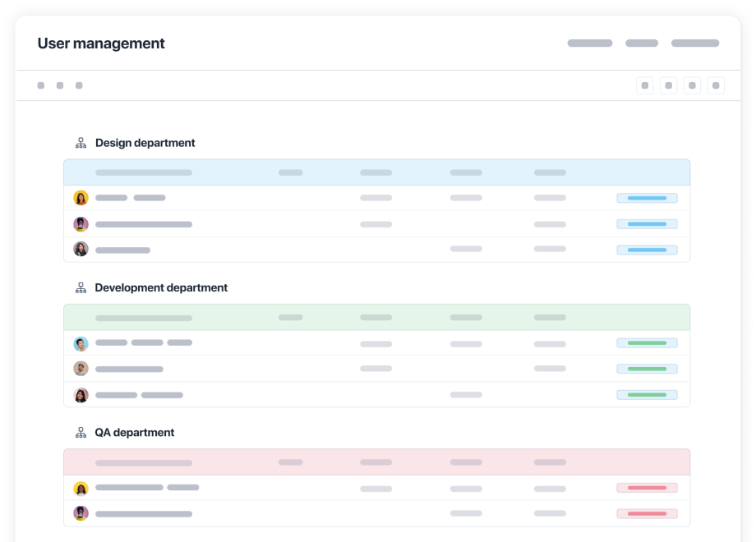This screenshot has width=756, height=542.
Task: Click the second square toolbar button on the right
Action: tap(668, 85)
